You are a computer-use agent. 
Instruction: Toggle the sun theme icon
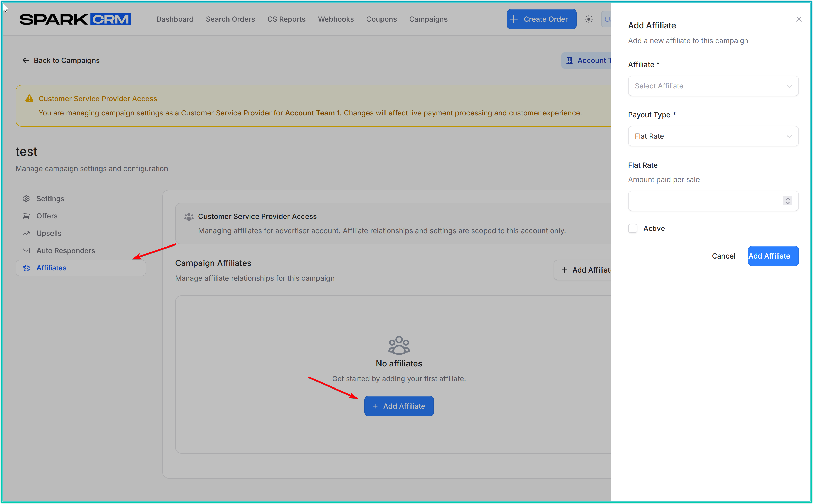(589, 19)
